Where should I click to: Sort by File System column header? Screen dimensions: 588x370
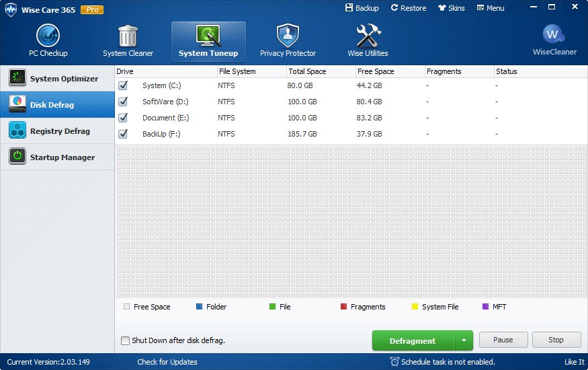coord(251,71)
